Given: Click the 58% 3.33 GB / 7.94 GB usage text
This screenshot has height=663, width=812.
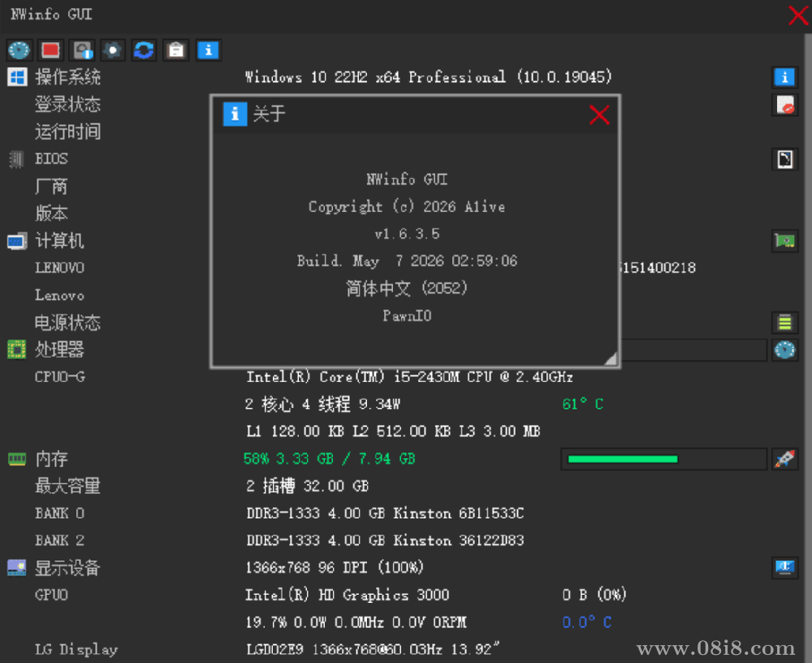Looking at the screenshot, I should [330, 459].
